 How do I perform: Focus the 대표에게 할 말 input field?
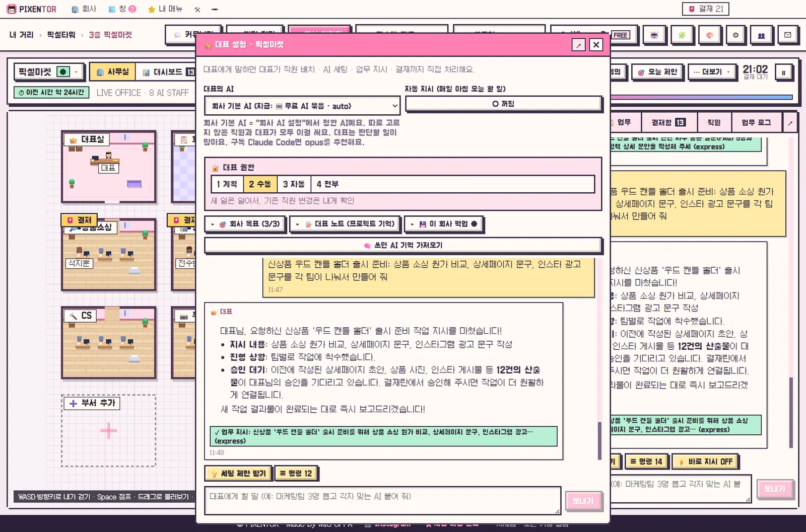[x=383, y=501]
